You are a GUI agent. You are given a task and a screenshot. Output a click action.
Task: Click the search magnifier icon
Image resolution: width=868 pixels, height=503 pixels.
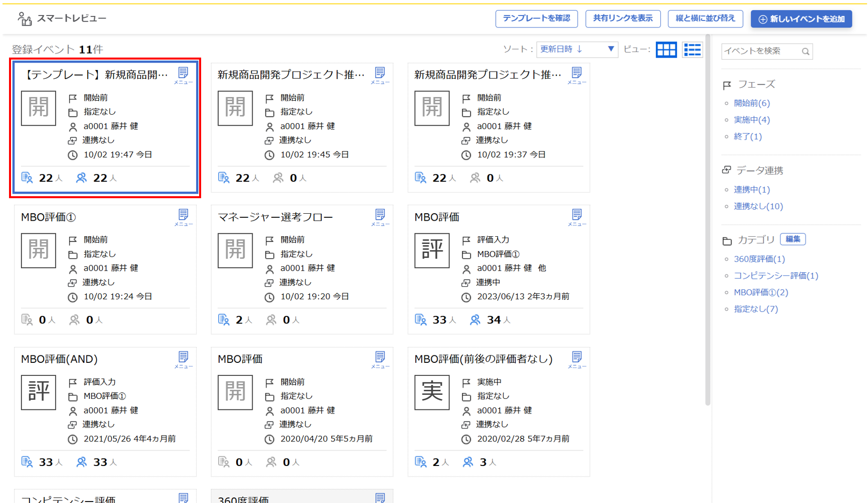[x=805, y=52]
